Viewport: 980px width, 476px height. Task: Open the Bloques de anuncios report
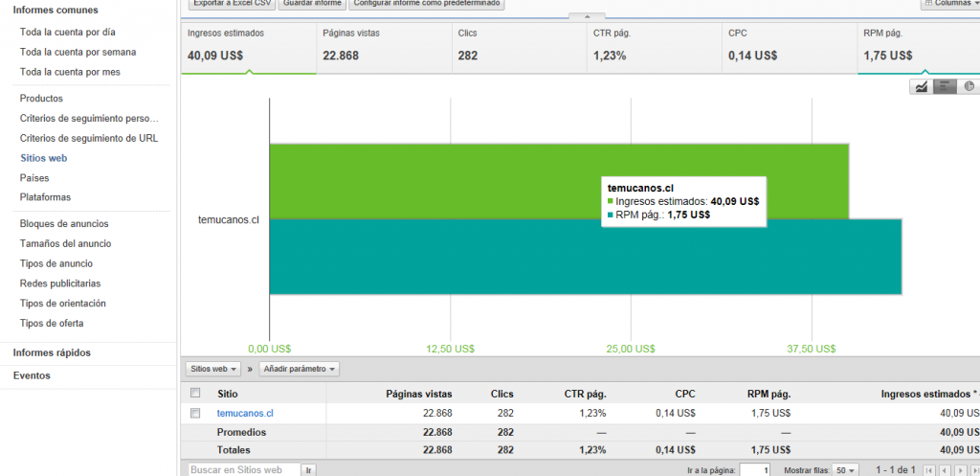64,223
